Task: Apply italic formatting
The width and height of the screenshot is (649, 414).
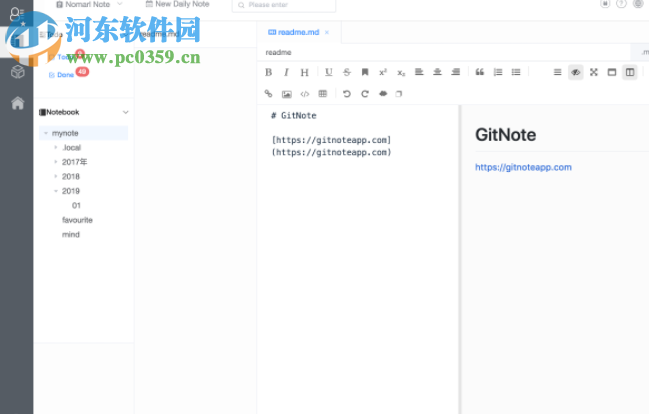Action: pos(286,72)
